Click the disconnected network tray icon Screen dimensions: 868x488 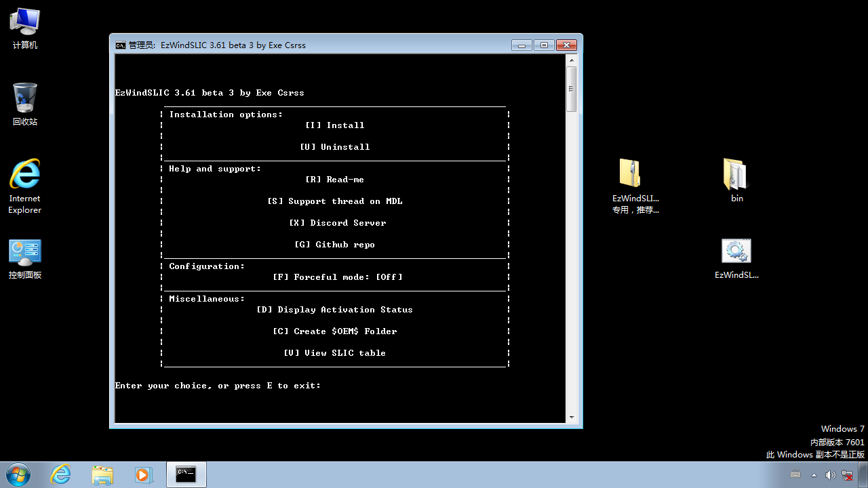[x=846, y=475]
